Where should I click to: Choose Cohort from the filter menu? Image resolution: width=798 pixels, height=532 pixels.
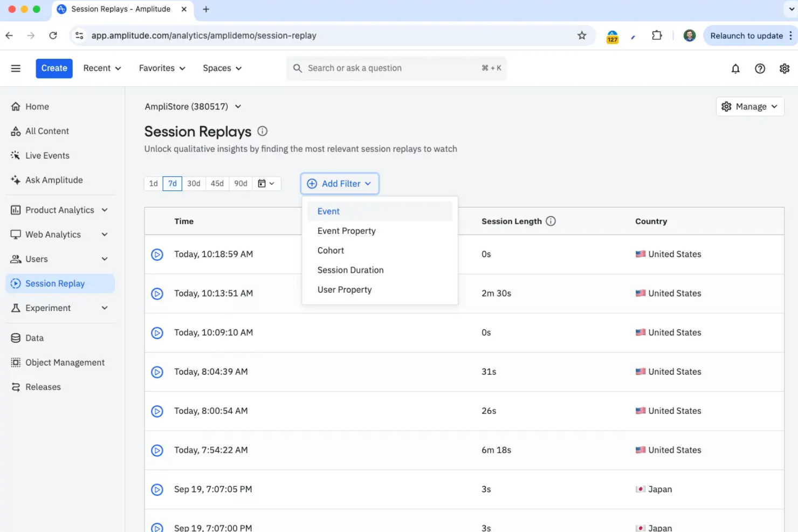(380, 251)
